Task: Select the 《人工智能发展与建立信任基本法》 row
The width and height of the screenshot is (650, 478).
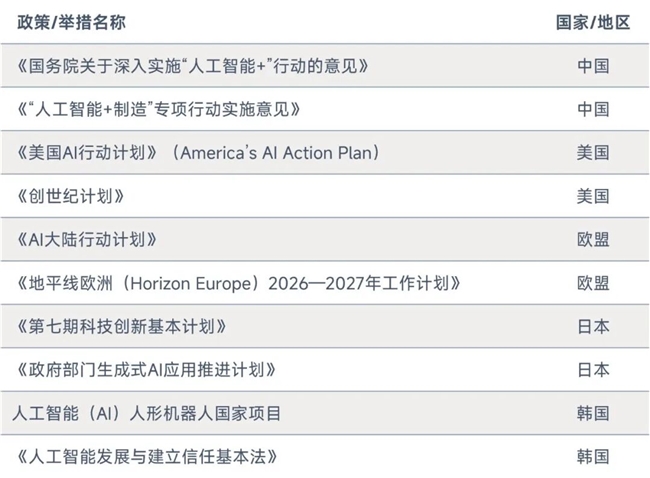Action: click(325, 456)
